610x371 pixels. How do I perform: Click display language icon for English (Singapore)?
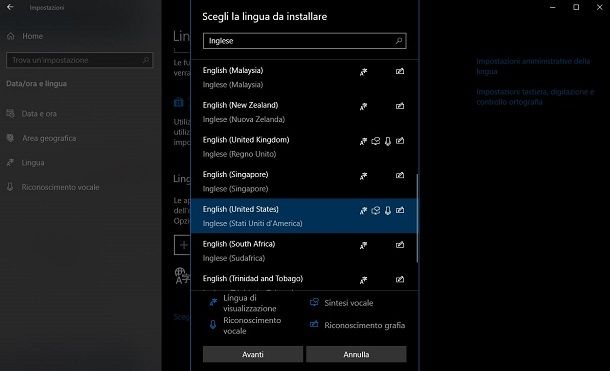[363, 176]
